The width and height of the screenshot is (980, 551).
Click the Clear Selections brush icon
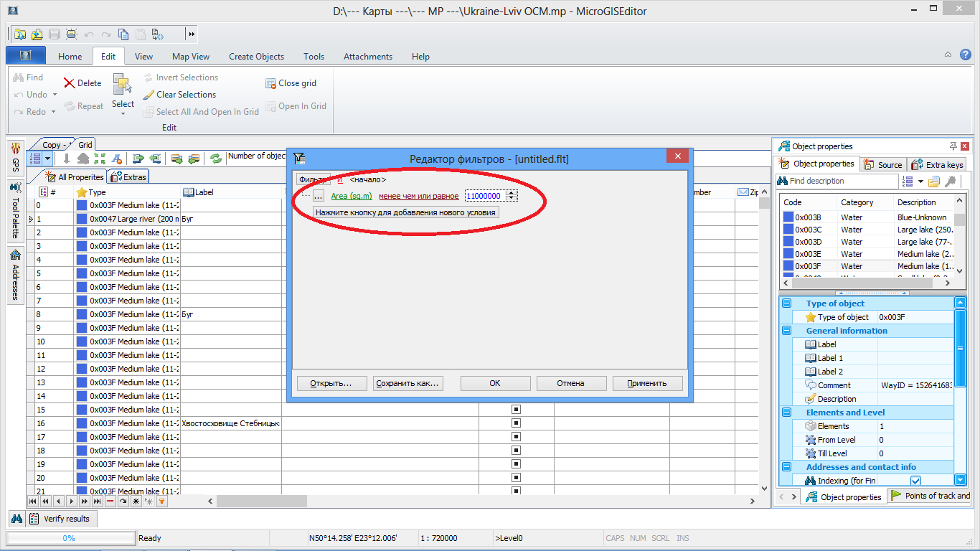[x=149, y=95]
